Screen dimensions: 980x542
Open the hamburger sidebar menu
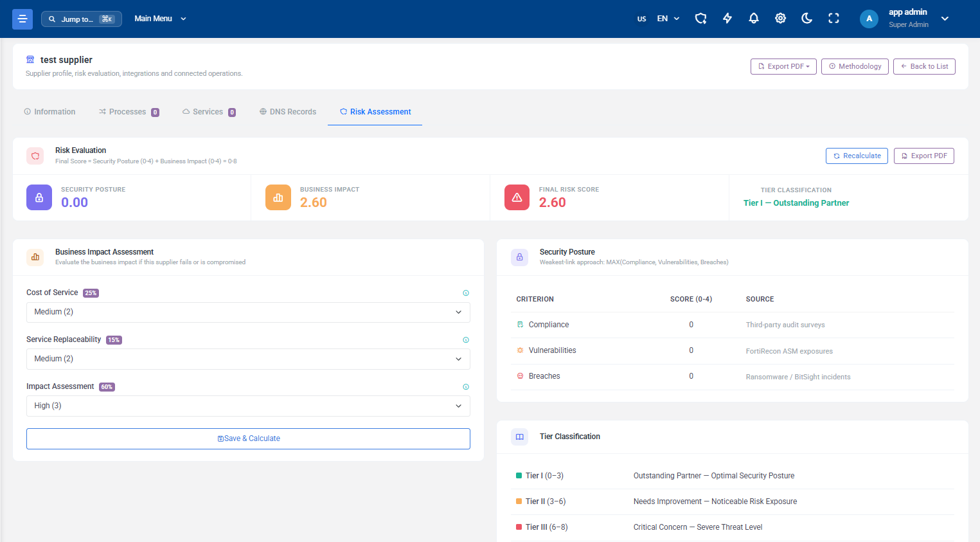(x=22, y=19)
